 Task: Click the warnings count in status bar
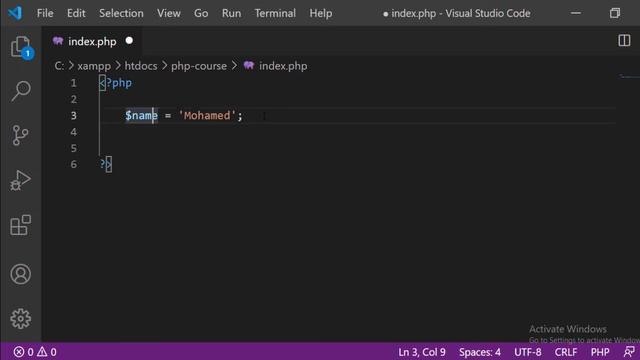(47, 352)
